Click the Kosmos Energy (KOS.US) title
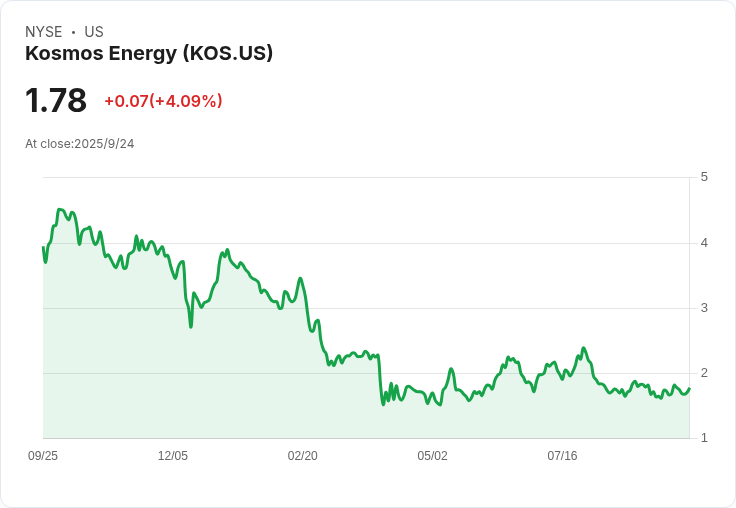 click(x=149, y=54)
